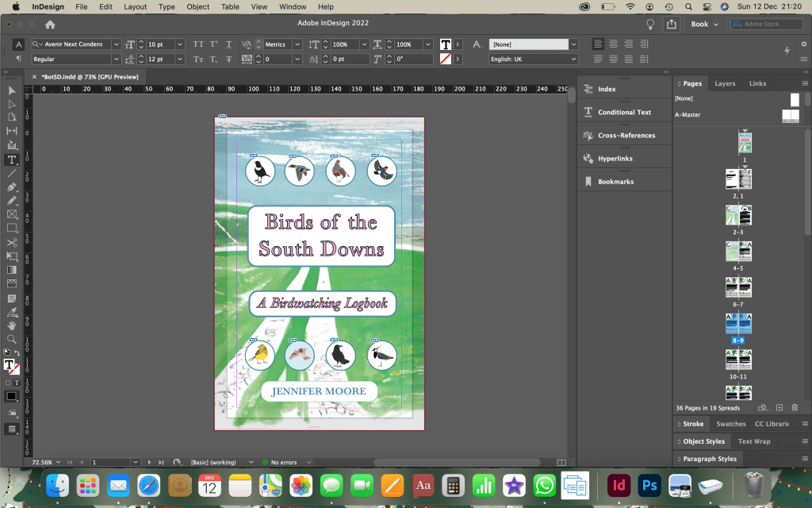Toggle paragraph formatting controls mode
Screen dimensions: 812x508
pyautogui.click(x=18, y=60)
